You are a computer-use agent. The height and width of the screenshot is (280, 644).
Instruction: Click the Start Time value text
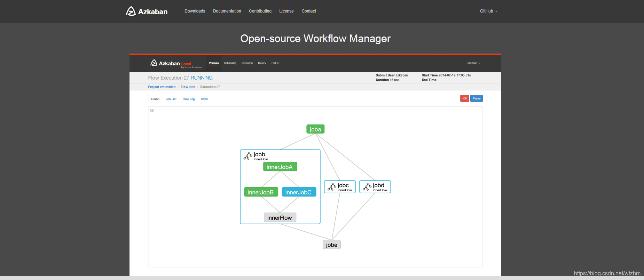pyautogui.click(x=455, y=75)
